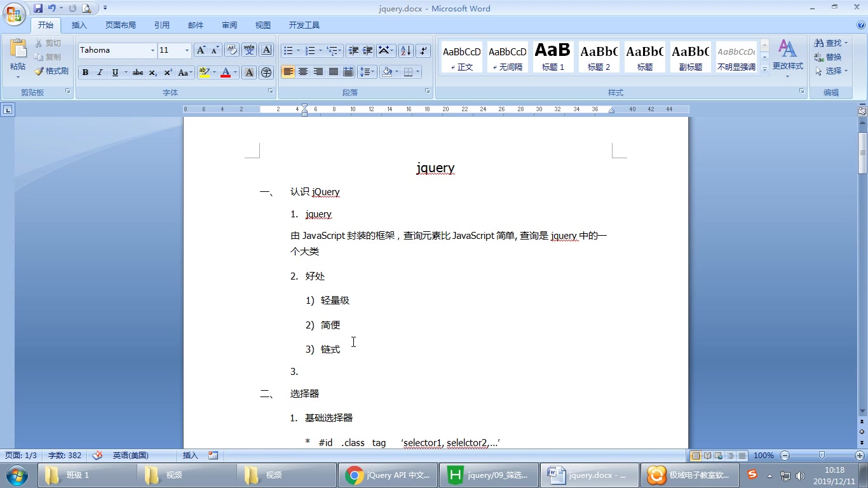This screenshot has width=868, height=488.
Task: Click the spelling check status icon
Action: pyautogui.click(x=98, y=455)
